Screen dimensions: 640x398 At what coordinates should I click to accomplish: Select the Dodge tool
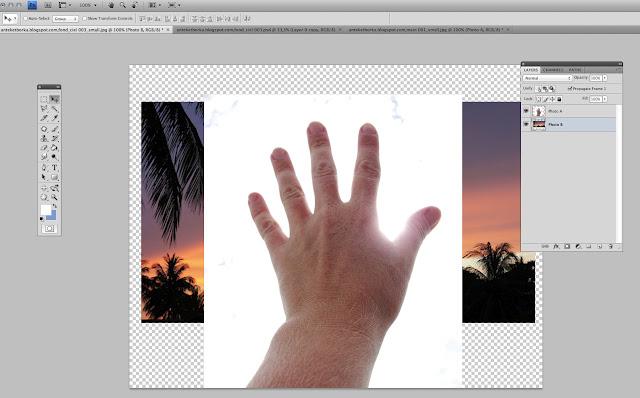pos(54,156)
